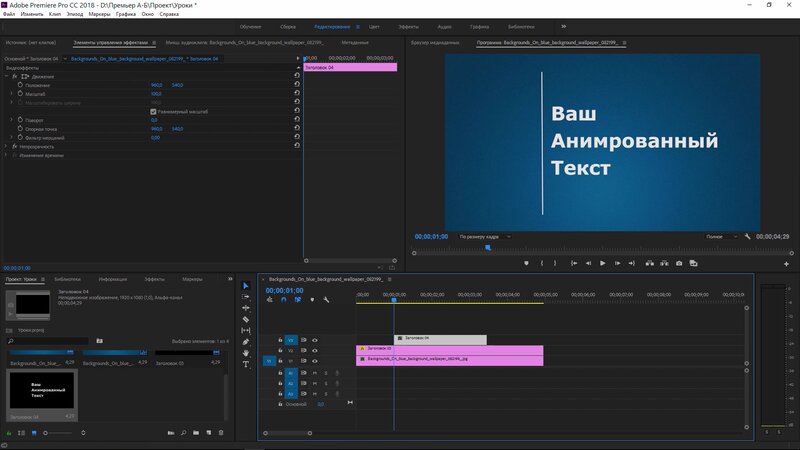Delete selected item with trash icon
The image size is (800, 450).
221,433
